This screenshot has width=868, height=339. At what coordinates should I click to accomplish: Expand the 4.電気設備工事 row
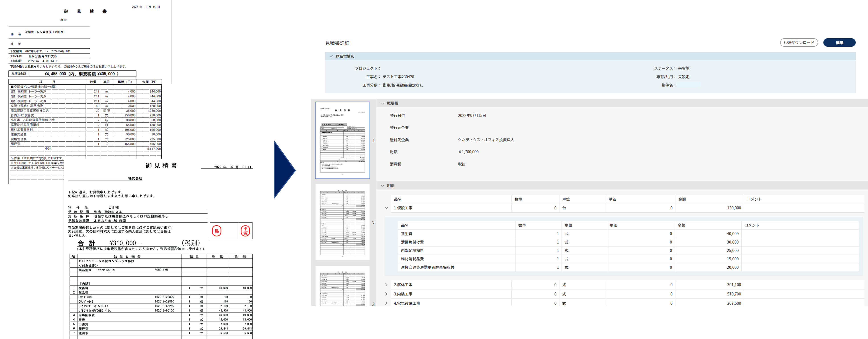point(386,303)
